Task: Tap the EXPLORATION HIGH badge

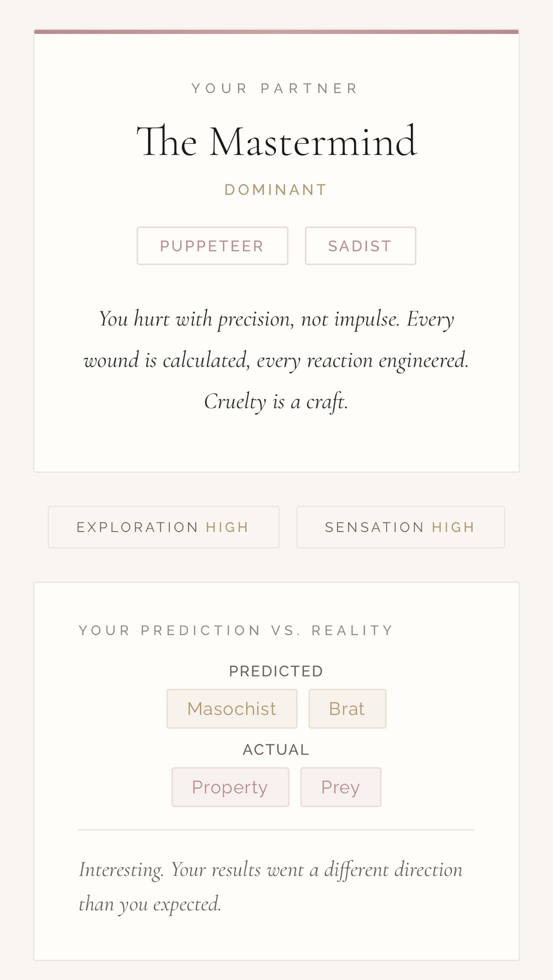Action: 163,527
